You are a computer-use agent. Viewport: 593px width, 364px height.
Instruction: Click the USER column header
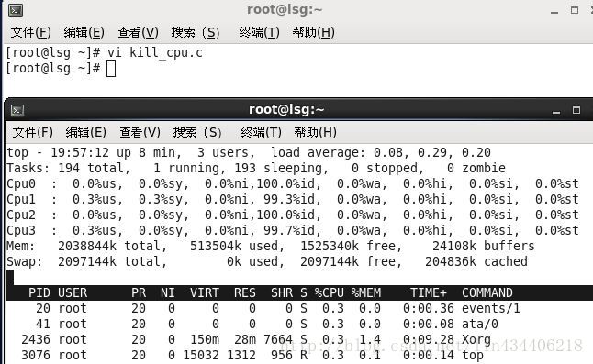(73, 293)
